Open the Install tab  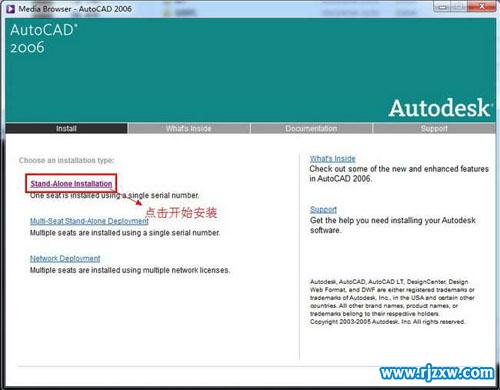click(66, 129)
